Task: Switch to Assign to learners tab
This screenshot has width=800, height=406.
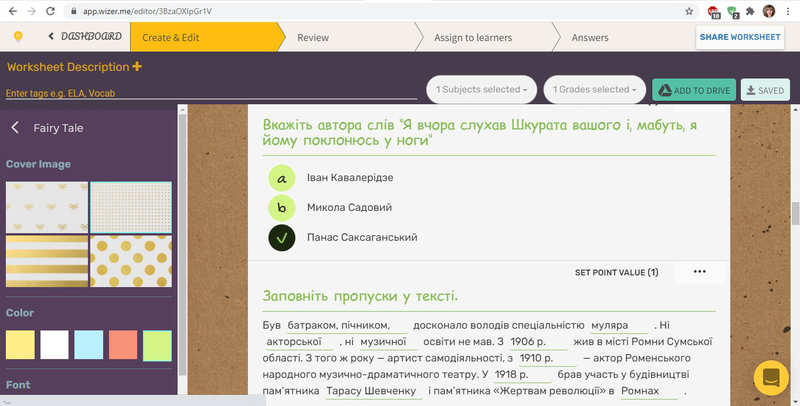Action: pos(473,38)
